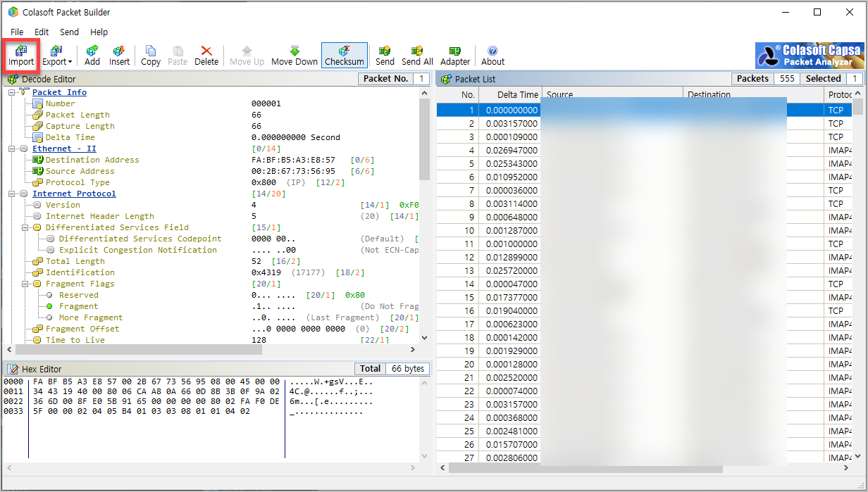The image size is (868, 492).
Task: Select the Internet Header Length field
Action: coord(99,216)
